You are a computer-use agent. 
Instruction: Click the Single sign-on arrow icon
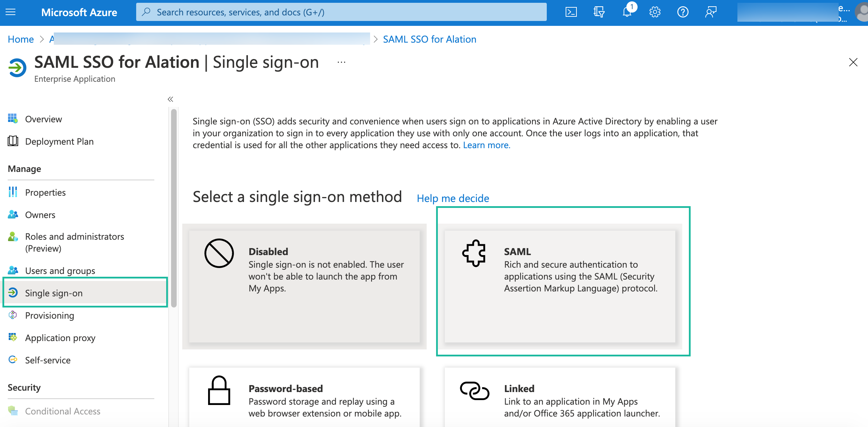coord(13,292)
